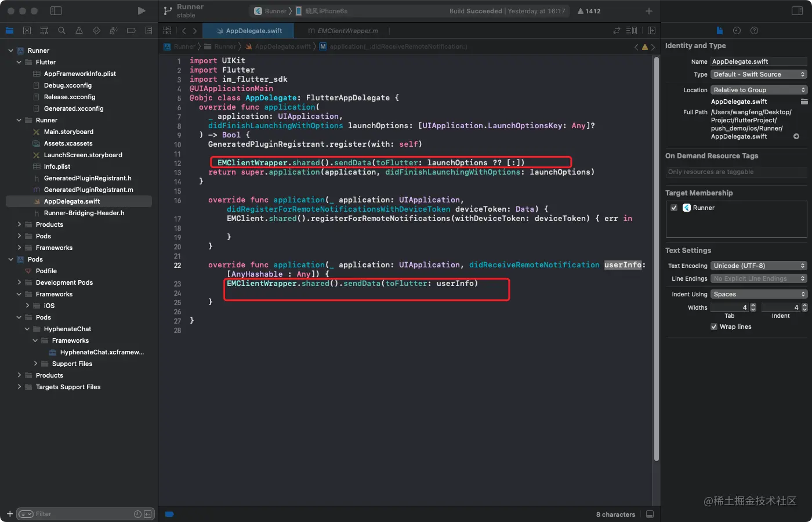Open the Location dropdown Relative to Group

pyautogui.click(x=759, y=90)
